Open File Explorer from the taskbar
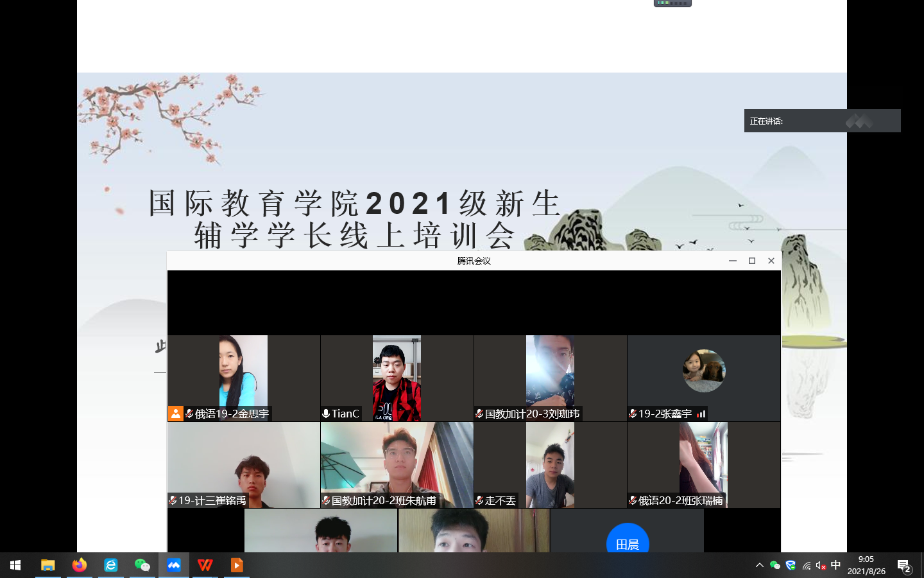Viewport: 924px width, 578px height. (48, 565)
